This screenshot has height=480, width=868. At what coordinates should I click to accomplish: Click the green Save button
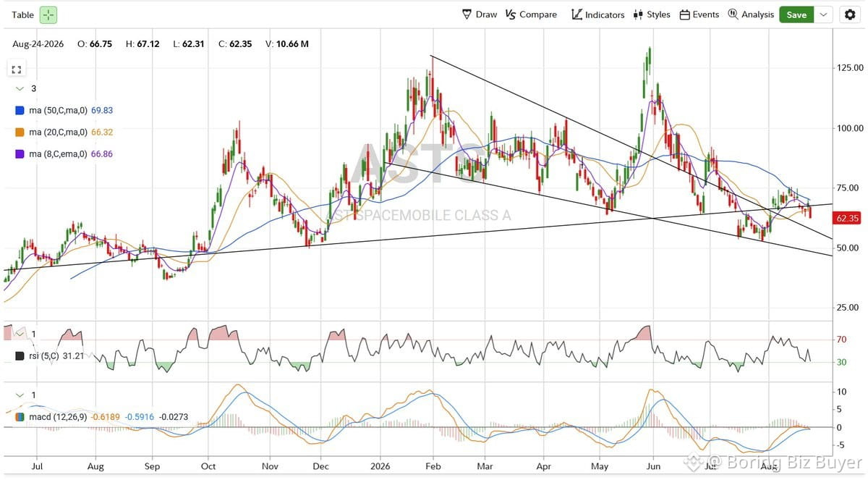coord(796,14)
